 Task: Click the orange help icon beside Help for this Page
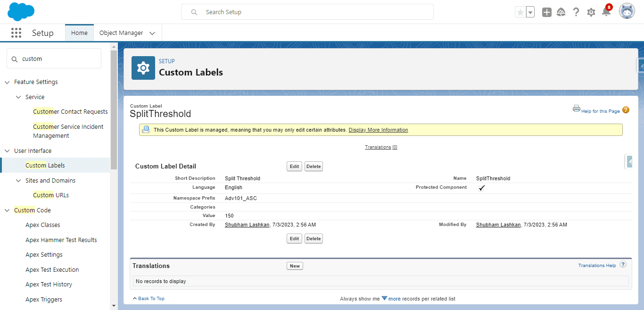tap(626, 110)
